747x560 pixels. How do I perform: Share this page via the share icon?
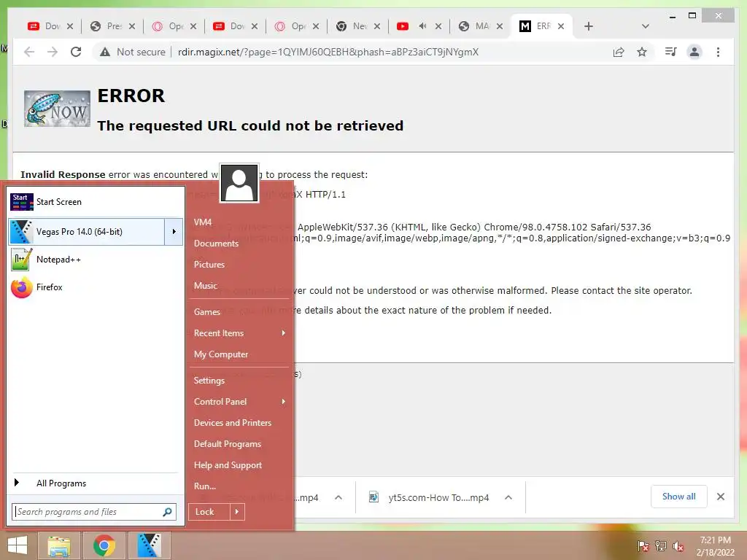(x=619, y=52)
